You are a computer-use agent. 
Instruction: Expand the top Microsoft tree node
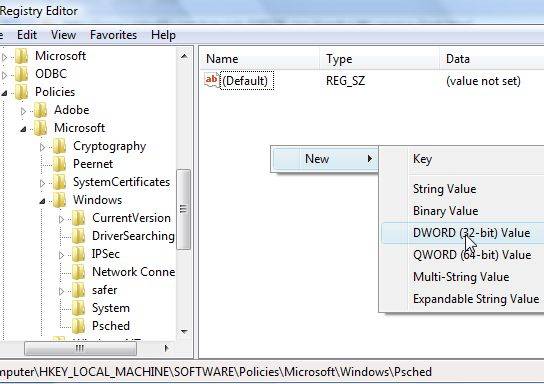coord(4,57)
